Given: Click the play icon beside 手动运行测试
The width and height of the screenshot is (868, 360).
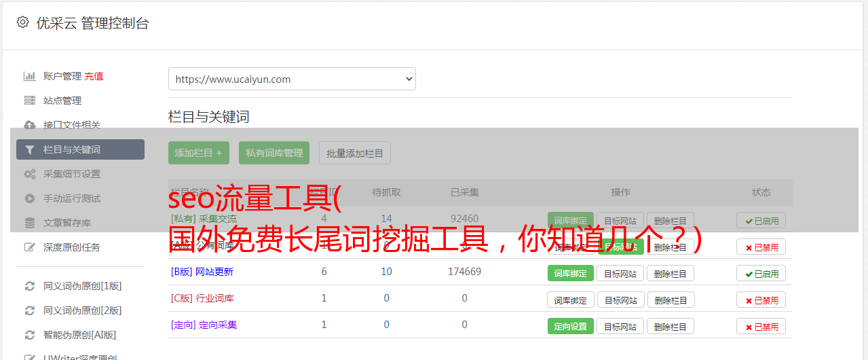Looking at the screenshot, I should coord(29,198).
